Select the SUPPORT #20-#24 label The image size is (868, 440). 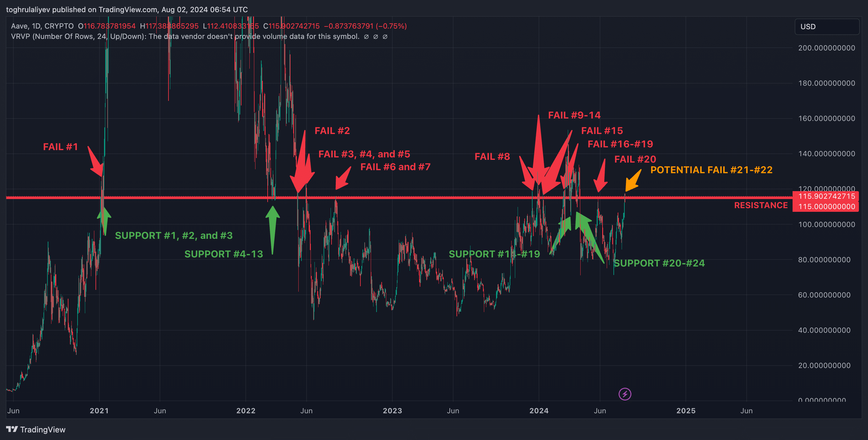tap(659, 263)
